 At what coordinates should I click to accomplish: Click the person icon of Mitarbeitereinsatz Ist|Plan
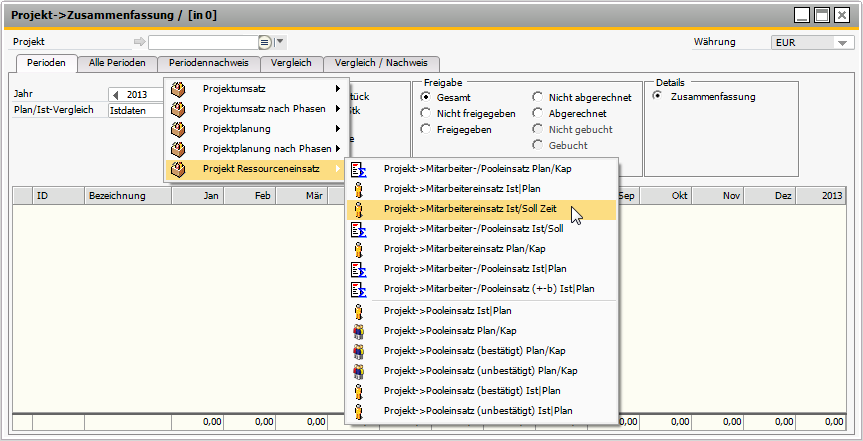pos(359,189)
